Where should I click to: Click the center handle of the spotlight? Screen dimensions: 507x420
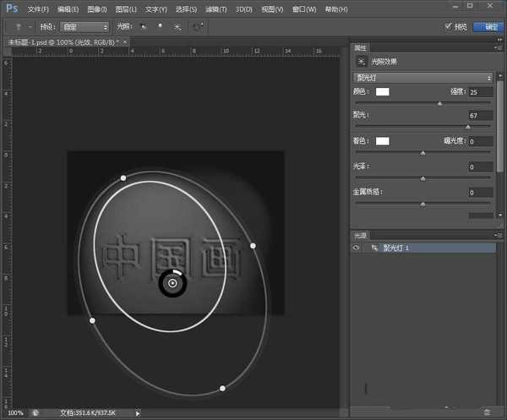tap(172, 284)
